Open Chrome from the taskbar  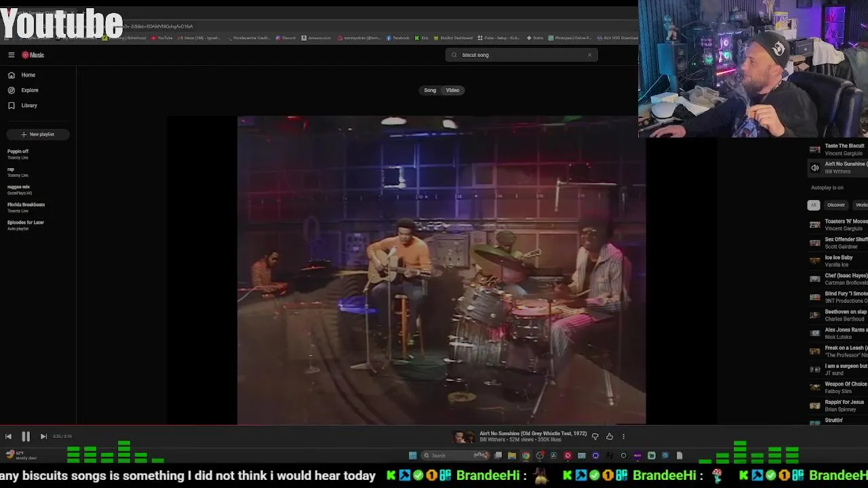tap(526, 455)
